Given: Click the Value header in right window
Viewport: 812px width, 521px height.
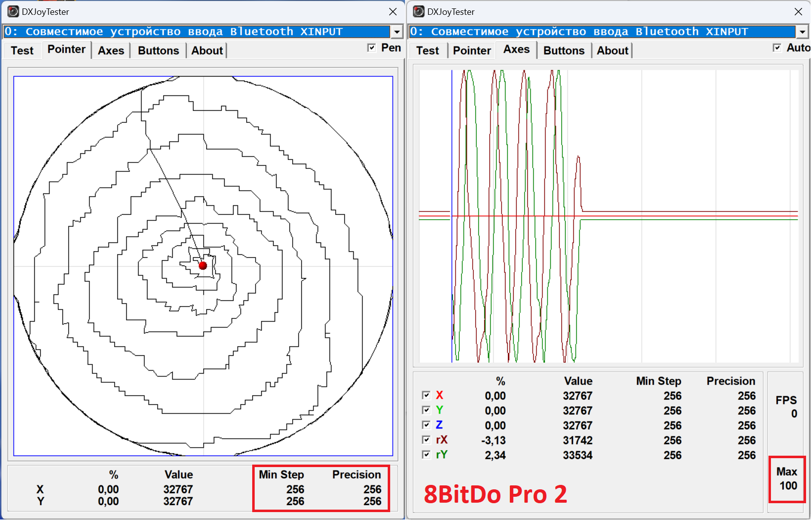Looking at the screenshot, I should [x=578, y=381].
